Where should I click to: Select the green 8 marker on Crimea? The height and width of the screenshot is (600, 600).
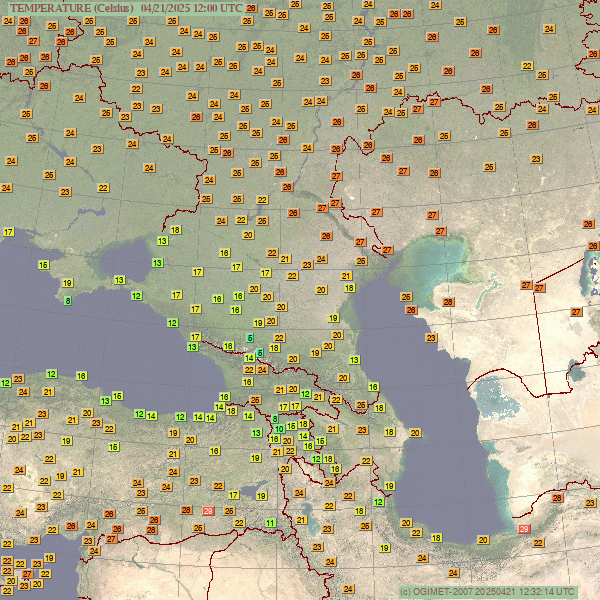pyautogui.click(x=68, y=301)
